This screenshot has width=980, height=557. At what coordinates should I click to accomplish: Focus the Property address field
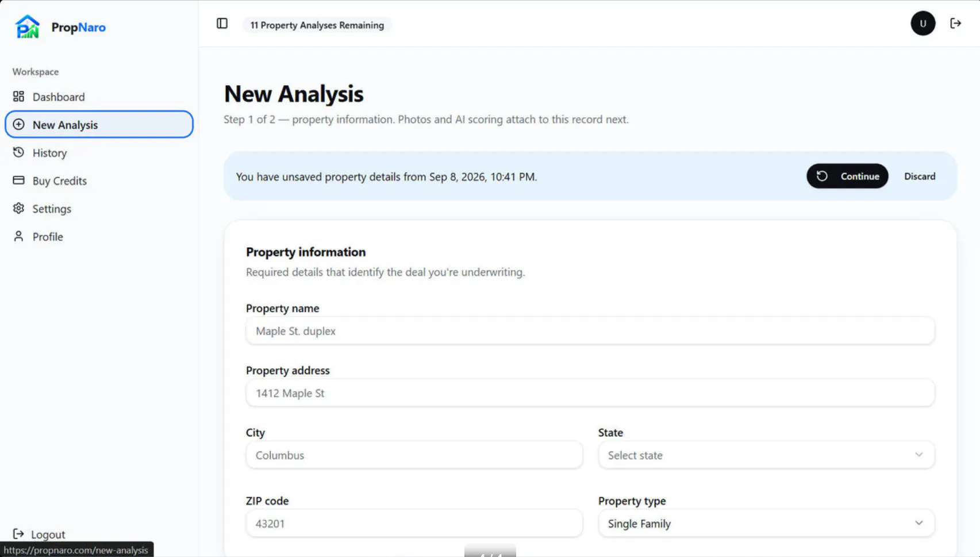(x=590, y=393)
